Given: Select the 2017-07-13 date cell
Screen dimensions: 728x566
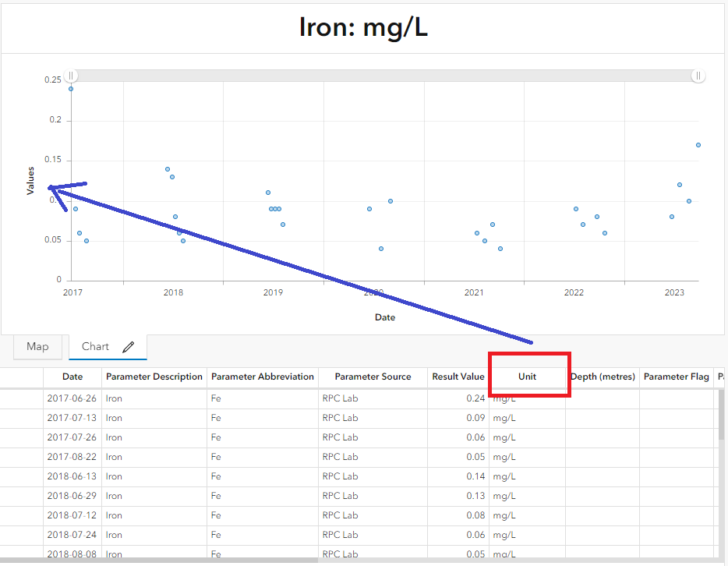Looking at the screenshot, I should pos(72,418).
